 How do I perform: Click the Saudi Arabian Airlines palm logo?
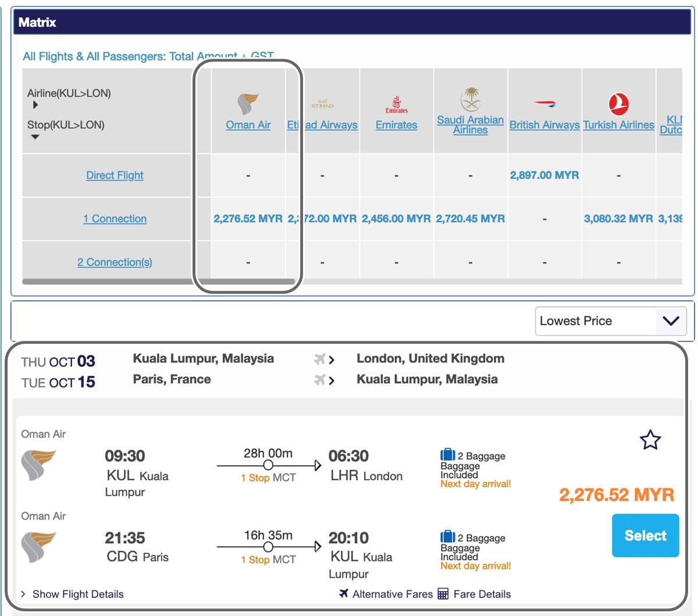(471, 99)
